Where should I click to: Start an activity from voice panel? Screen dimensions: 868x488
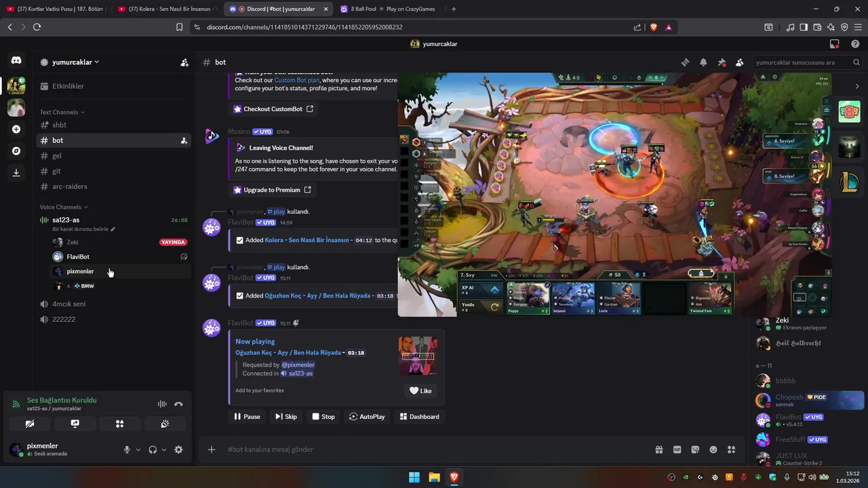(120, 424)
